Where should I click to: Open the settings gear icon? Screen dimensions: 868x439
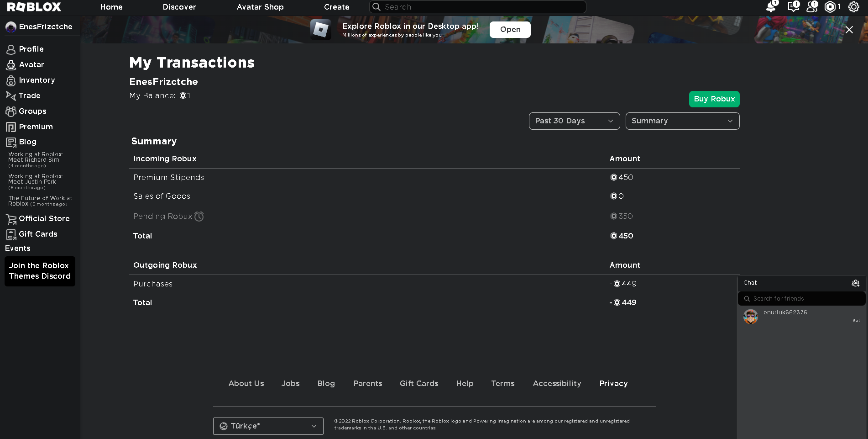[x=854, y=7]
